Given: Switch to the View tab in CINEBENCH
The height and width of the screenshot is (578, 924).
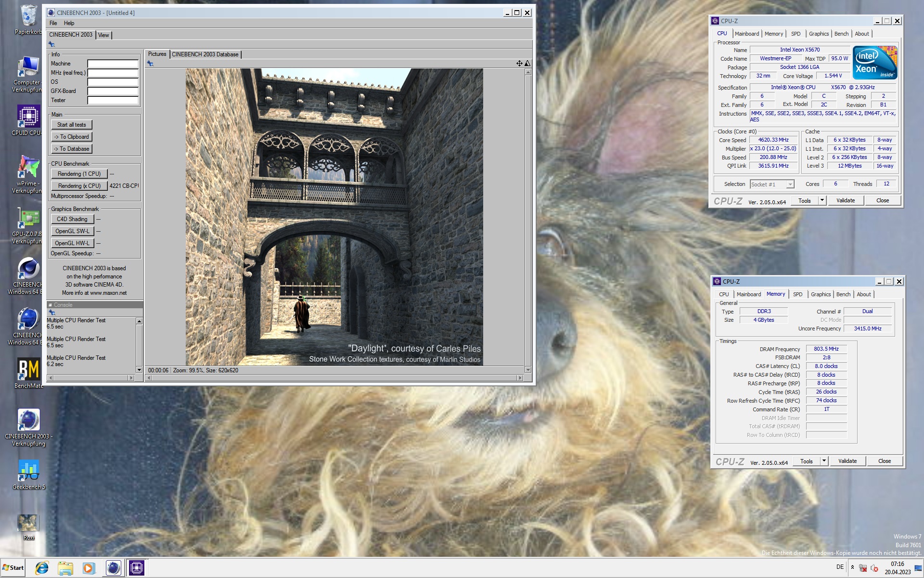Looking at the screenshot, I should (103, 35).
